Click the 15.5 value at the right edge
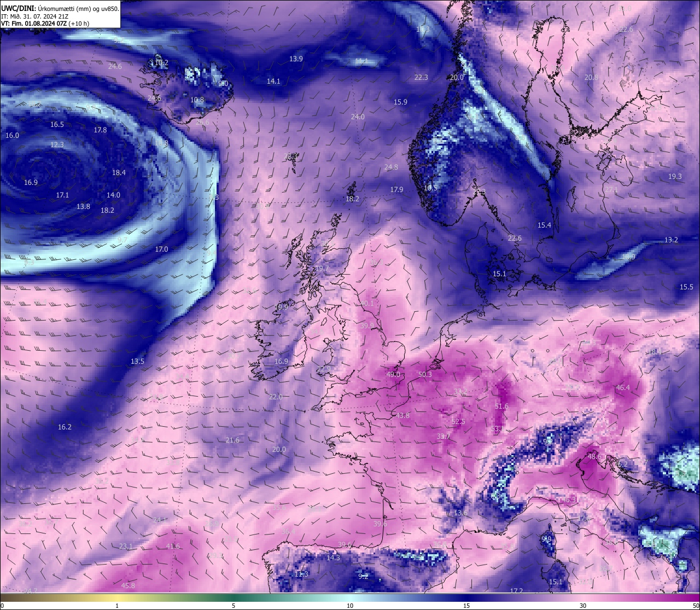 (x=686, y=287)
